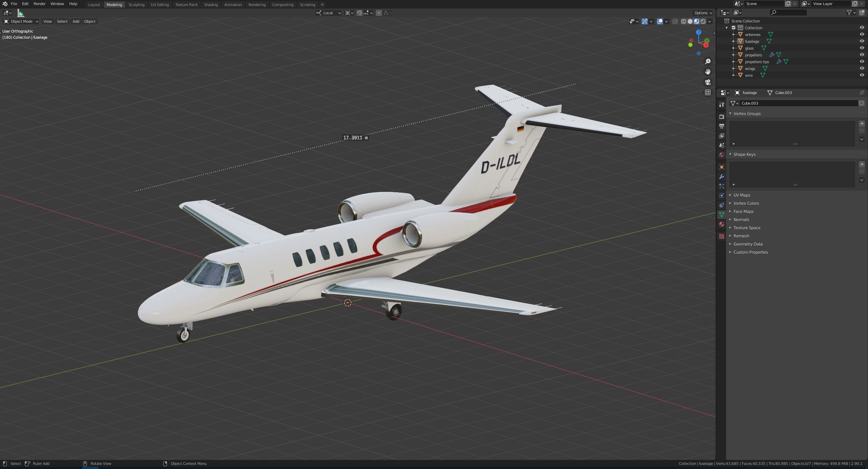Open the outliner filter dropdown
Image resolution: width=868 pixels, height=469 pixels.
tap(851, 13)
